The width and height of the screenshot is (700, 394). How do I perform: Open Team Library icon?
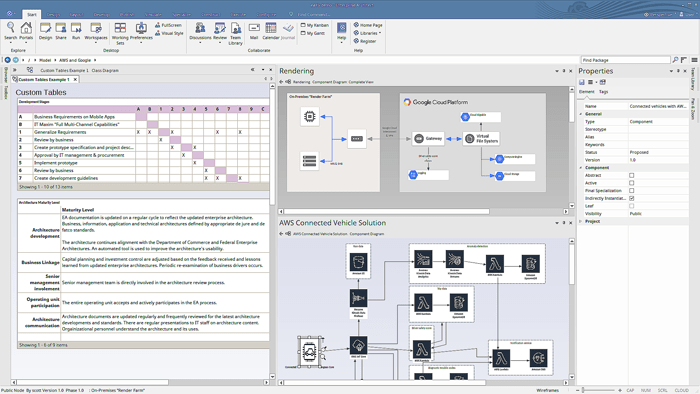[236, 28]
